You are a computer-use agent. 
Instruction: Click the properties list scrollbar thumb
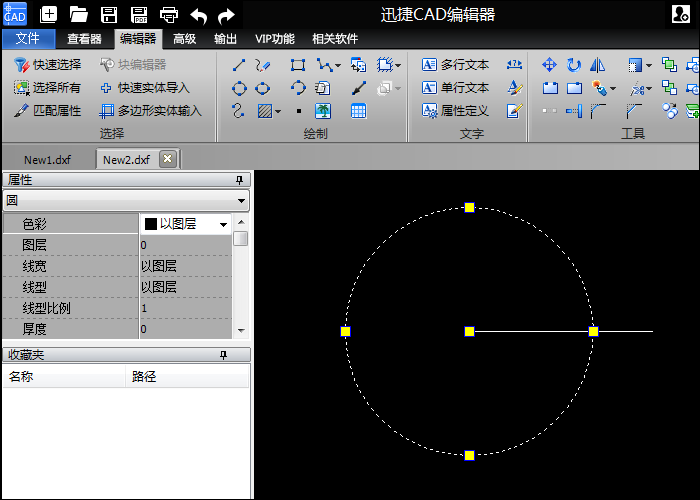241,239
